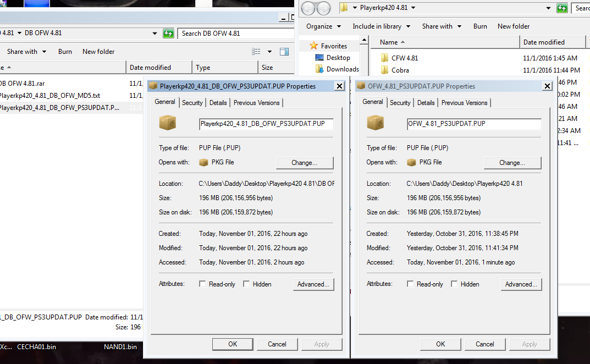Click the OFW_4.81_PS3UPDAT.PUP filename field
The height and width of the screenshot is (364, 590).
(474, 124)
